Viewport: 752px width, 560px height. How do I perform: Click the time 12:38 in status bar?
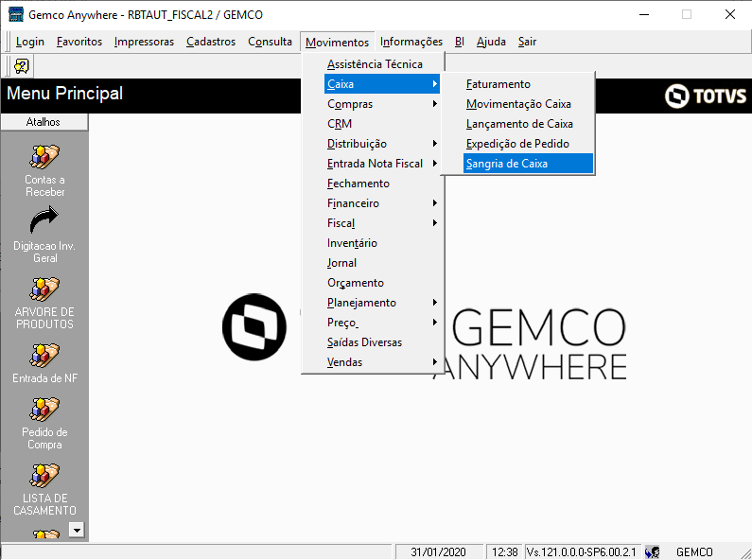click(504, 552)
